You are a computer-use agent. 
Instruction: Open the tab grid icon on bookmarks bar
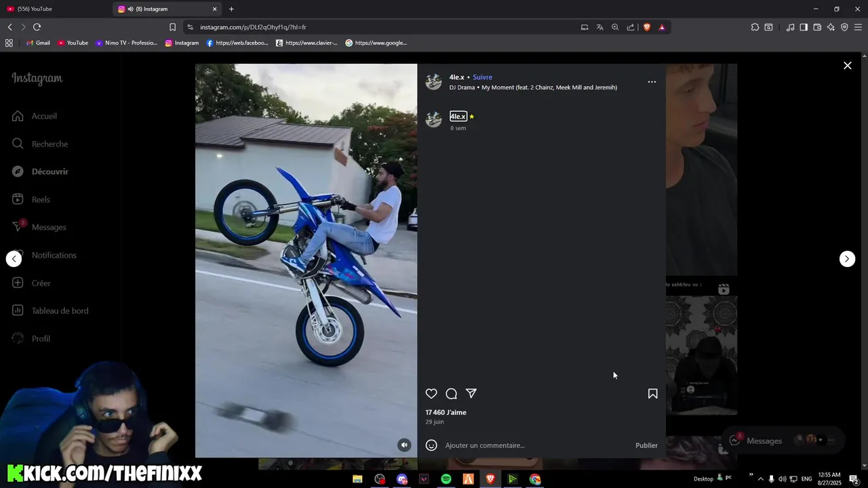[x=9, y=43]
